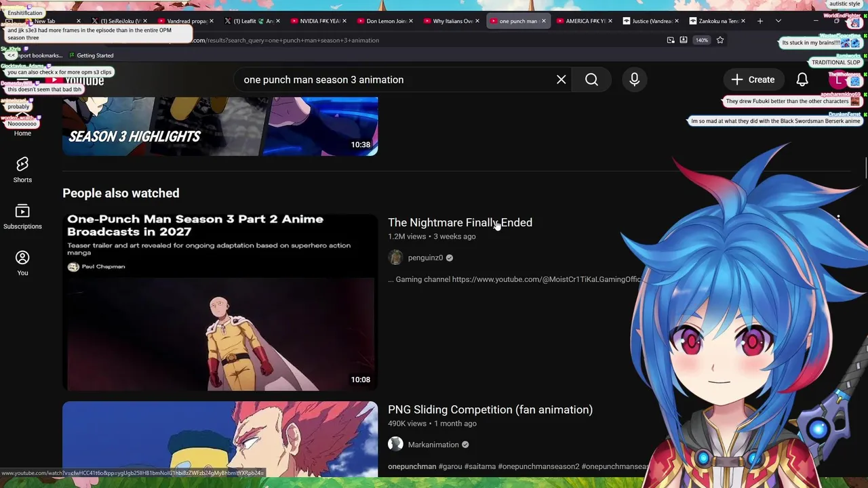Image resolution: width=868 pixels, height=488 pixels.
Task: Close the one punch man tab
Action: [543, 21]
